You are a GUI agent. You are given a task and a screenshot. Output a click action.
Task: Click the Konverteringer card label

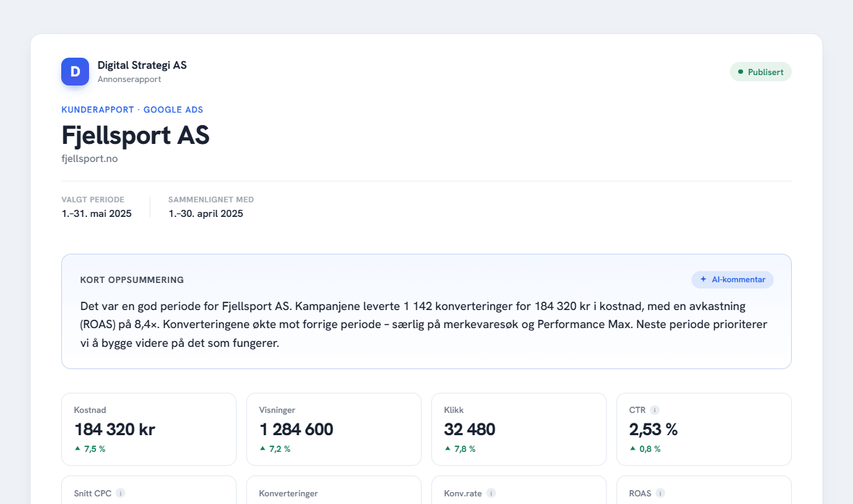(288, 494)
